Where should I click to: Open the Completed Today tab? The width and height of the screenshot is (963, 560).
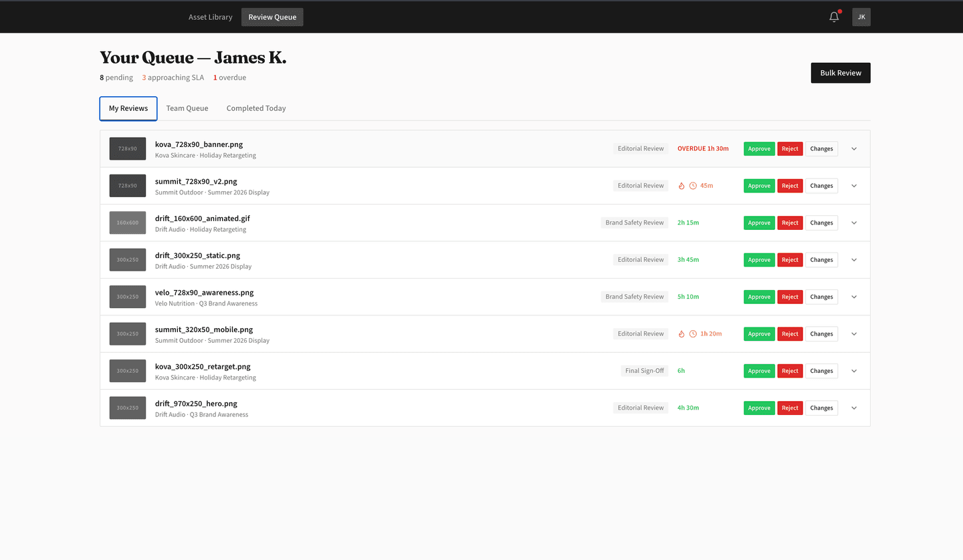coord(256,108)
